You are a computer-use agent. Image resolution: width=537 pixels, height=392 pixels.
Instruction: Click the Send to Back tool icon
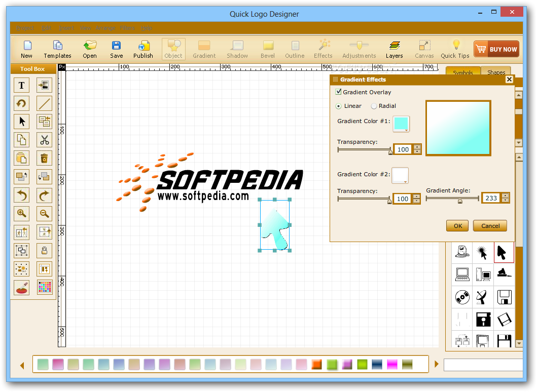coord(45,177)
